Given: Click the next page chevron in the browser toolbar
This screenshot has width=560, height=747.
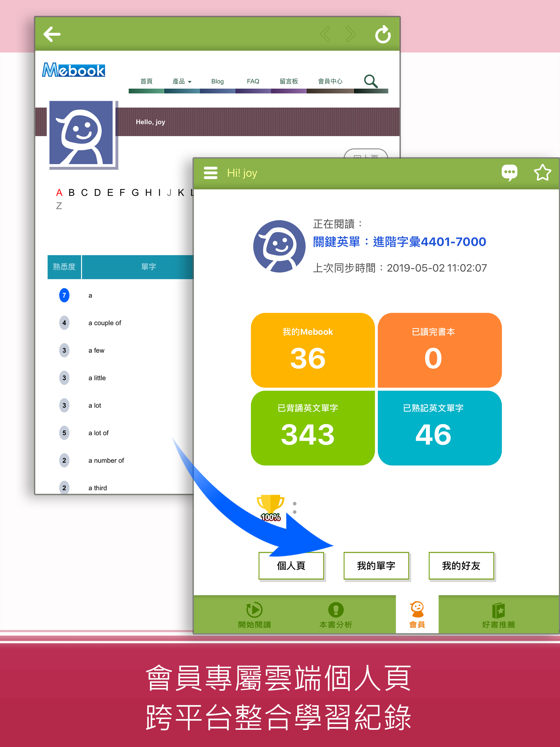Looking at the screenshot, I should pos(351,34).
